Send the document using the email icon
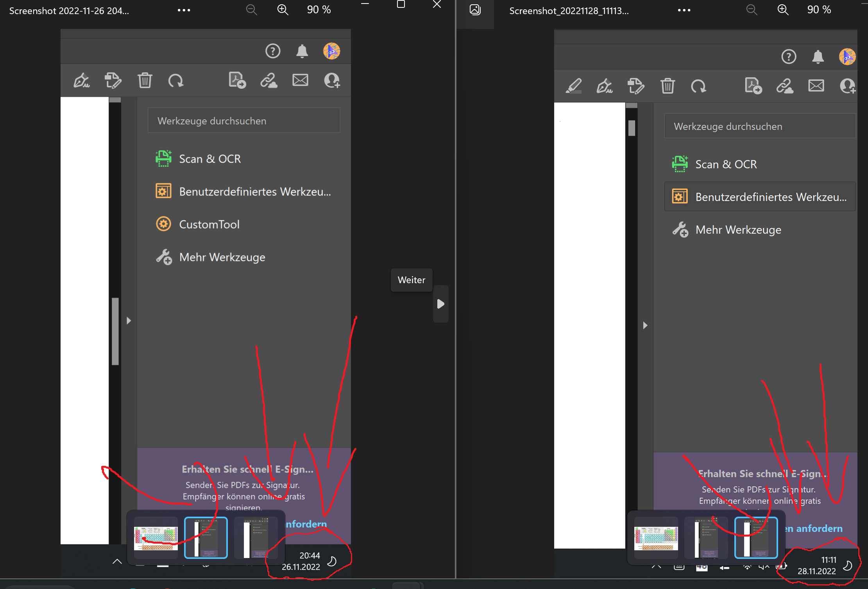Image resolution: width=868 pixels, height=589 pixels. (300, 80)
